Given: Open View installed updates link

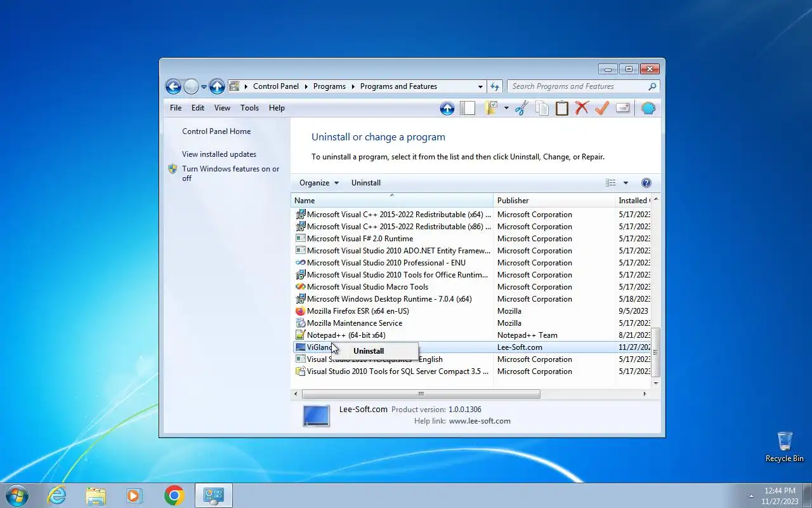Looking at the screenshot, I should 219,154.
